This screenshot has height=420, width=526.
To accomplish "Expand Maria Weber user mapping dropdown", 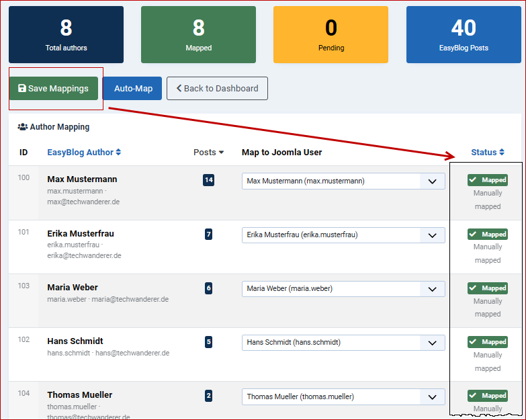I will click(x=343, y=288).
